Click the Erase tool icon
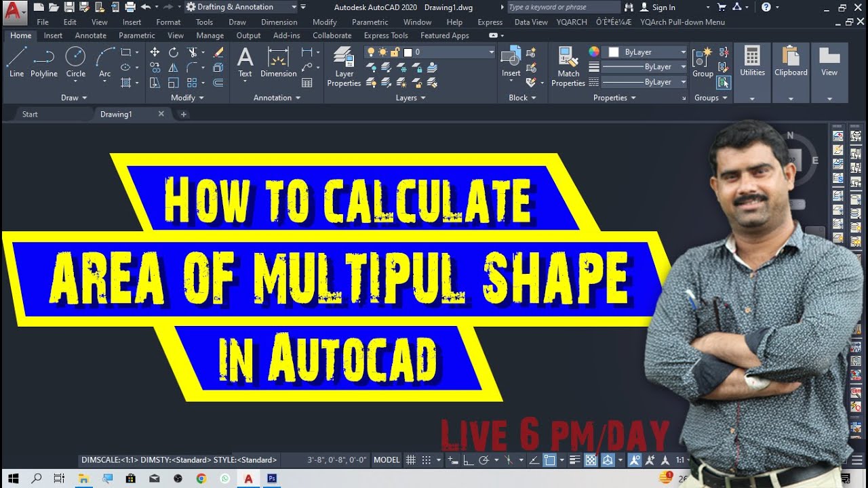Screen dimensions: 868x488 (x=218, y=52)
